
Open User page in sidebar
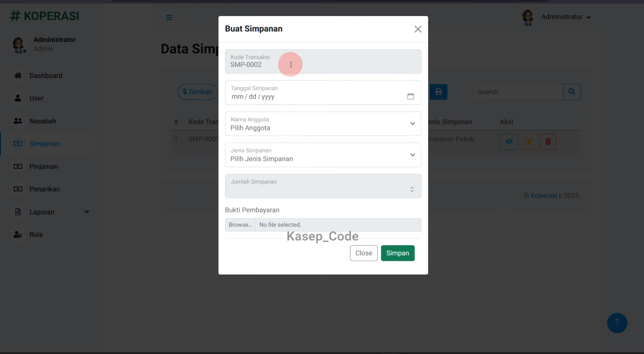[x=36, y=98]
